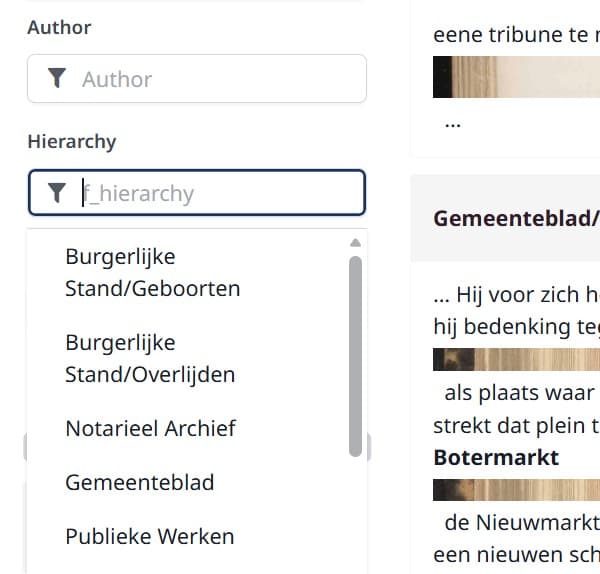Click the ellipsis under the first snippet

click(452, 124)
